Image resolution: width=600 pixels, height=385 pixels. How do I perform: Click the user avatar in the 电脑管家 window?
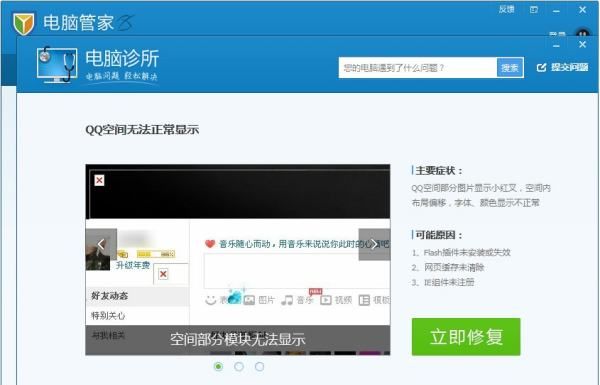point(582,33)
